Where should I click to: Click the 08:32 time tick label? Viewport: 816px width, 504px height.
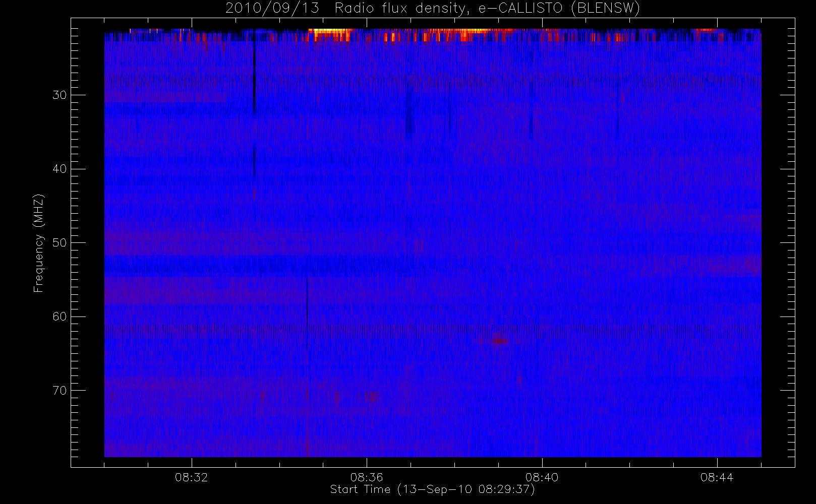click(x=192, y=477)
